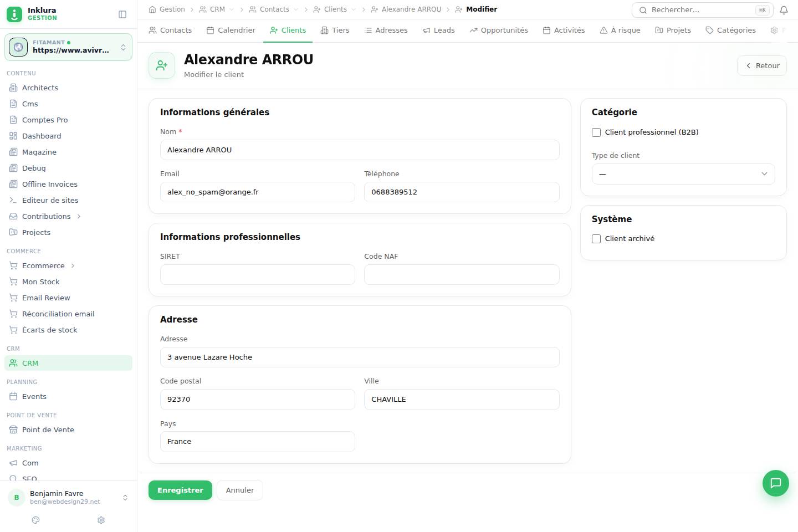Click the Code postal field
This screenshot has width=798, height=532.
(258, 400)
